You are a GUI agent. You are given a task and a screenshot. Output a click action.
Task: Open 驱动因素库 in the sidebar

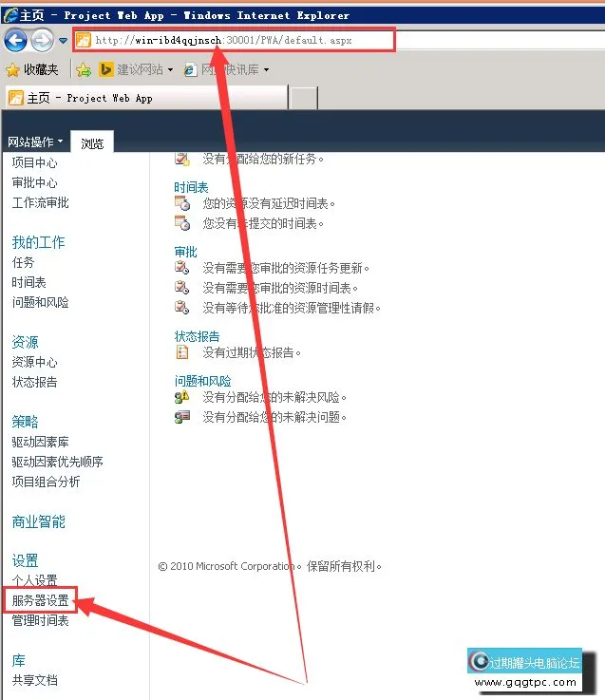tap(40, 442)
